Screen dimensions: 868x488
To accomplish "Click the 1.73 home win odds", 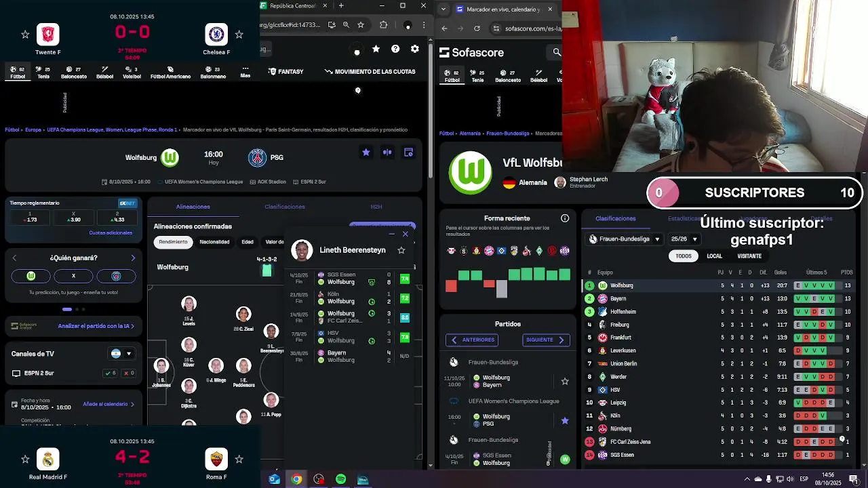I will 30,217.
